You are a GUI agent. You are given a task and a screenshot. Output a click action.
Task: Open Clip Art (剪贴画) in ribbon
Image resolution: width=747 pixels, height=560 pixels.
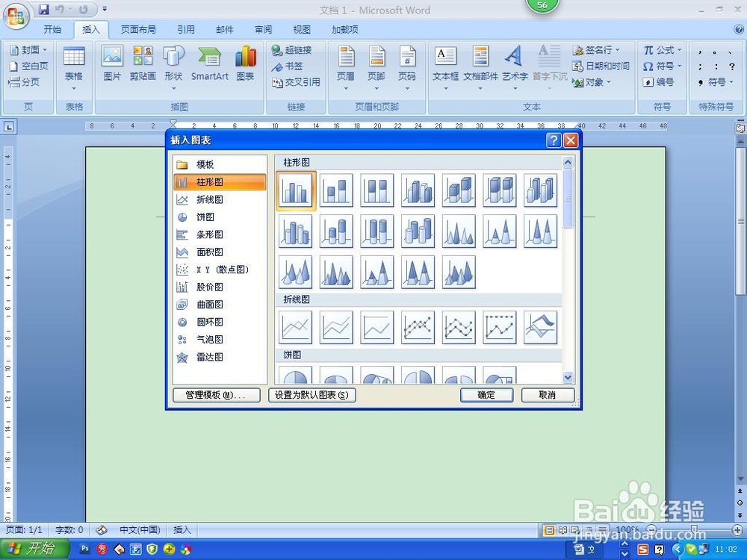point(143,63)
